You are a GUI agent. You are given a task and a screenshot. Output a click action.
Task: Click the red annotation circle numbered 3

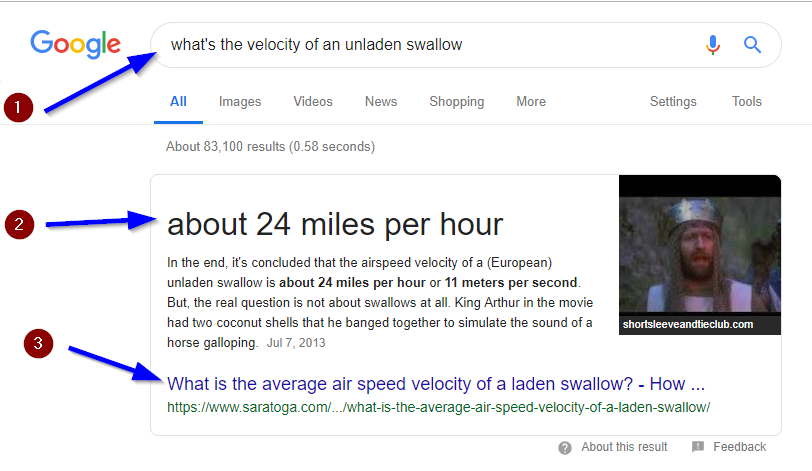(x=38, y=343)
